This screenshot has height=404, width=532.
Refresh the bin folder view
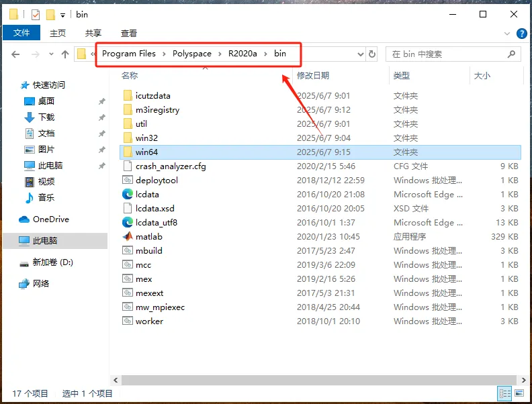(x=372, y=54)
